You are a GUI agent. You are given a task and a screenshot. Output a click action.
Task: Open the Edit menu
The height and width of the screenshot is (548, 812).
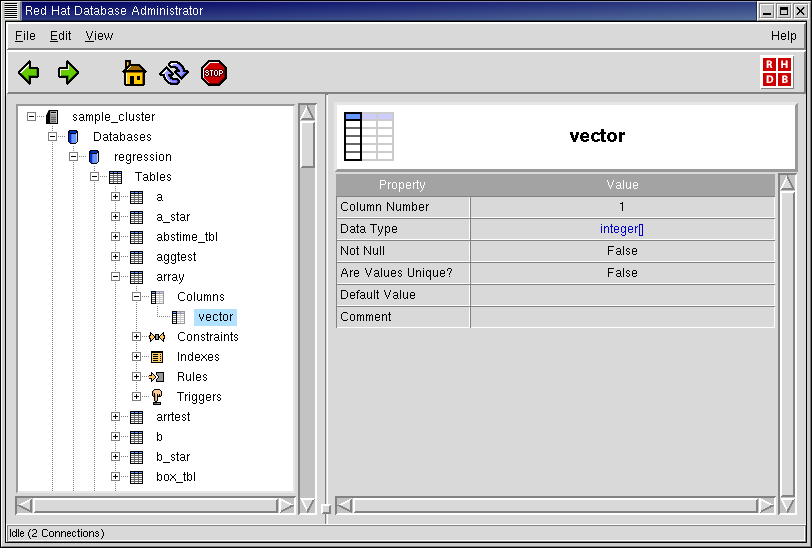click(61, 36)
